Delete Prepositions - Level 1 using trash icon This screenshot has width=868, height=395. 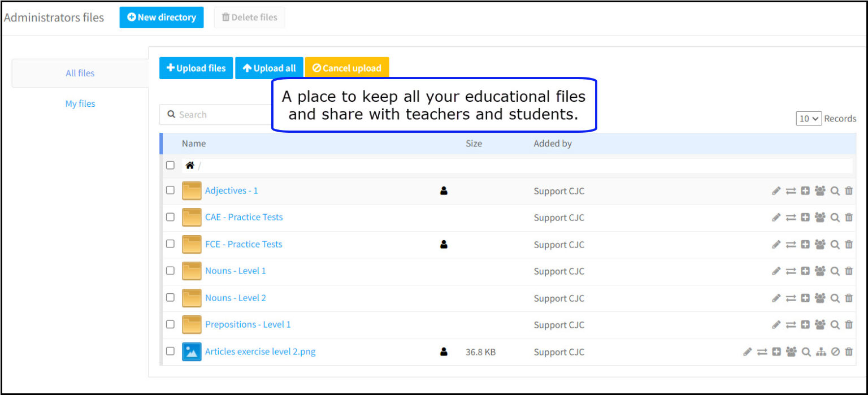click(x=849, y=324)
